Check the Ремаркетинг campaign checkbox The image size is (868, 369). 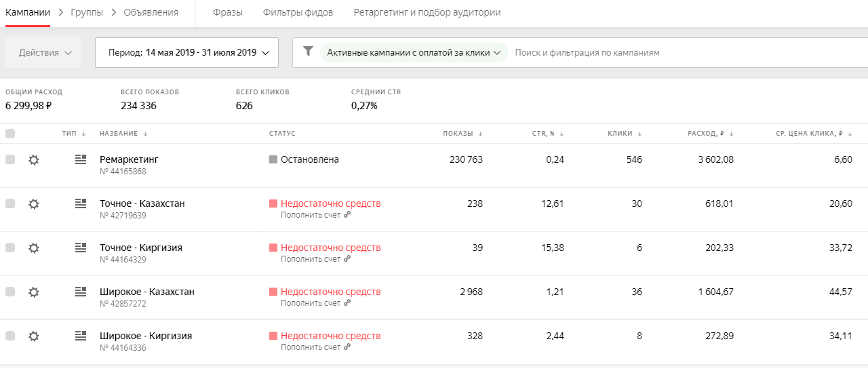pos(10,159)
